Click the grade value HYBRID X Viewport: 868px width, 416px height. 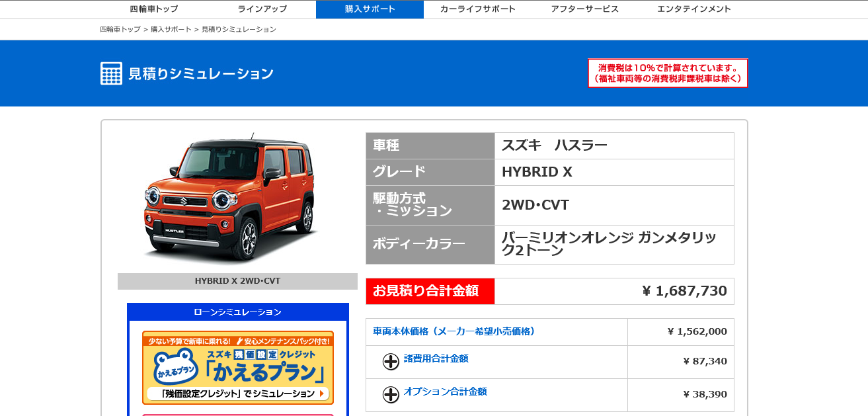point(537,172)
